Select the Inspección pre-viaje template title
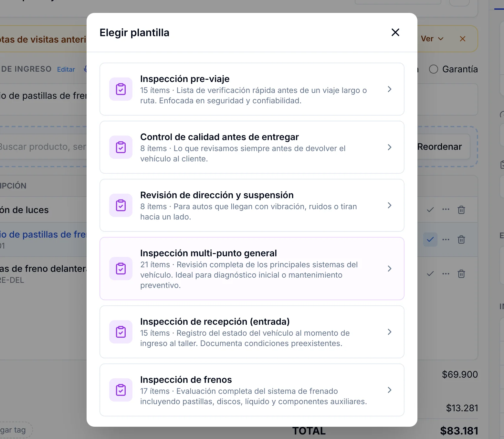The image size is (504, 439). pyautogui.click(x=185, y=79)
